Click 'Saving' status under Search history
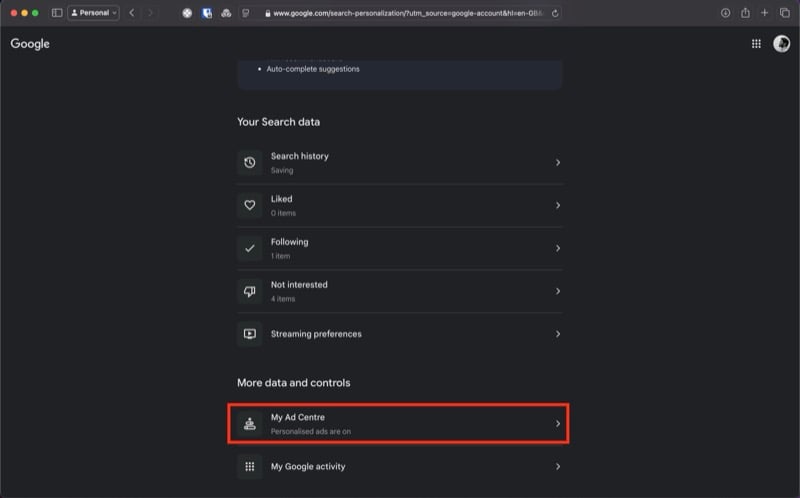 click(x=282, y=170)
